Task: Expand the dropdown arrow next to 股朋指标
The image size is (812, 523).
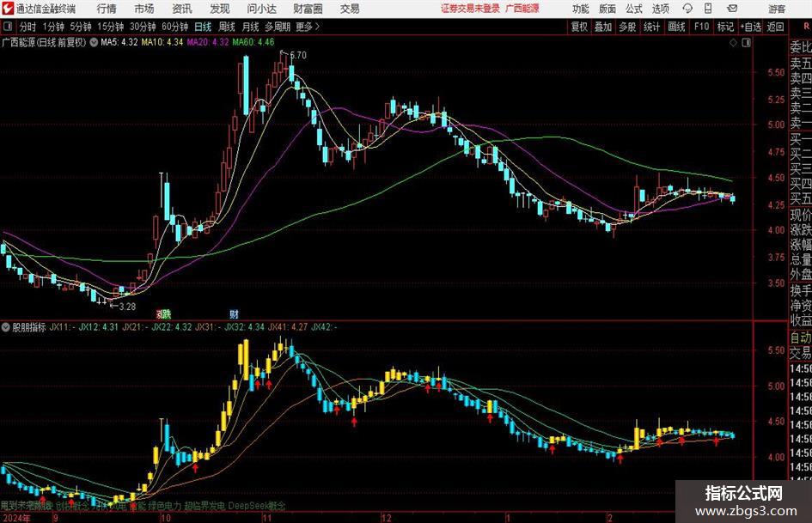Action: 6,327
